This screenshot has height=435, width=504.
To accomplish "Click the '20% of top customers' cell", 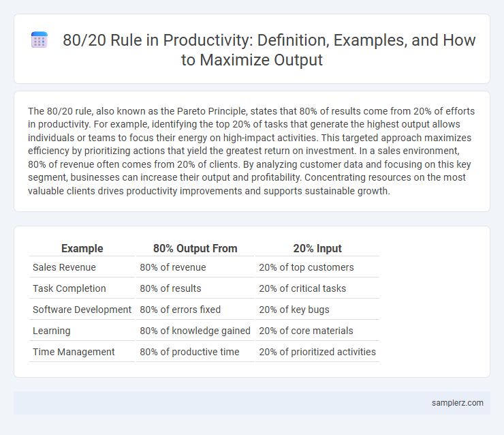I will coord(317,267).
